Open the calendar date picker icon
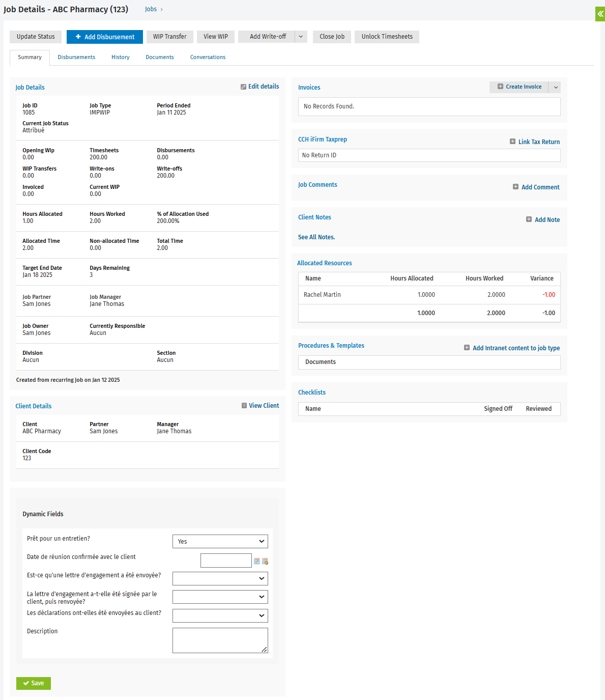Viewport: 605px width, 700px height. (257, 561)
